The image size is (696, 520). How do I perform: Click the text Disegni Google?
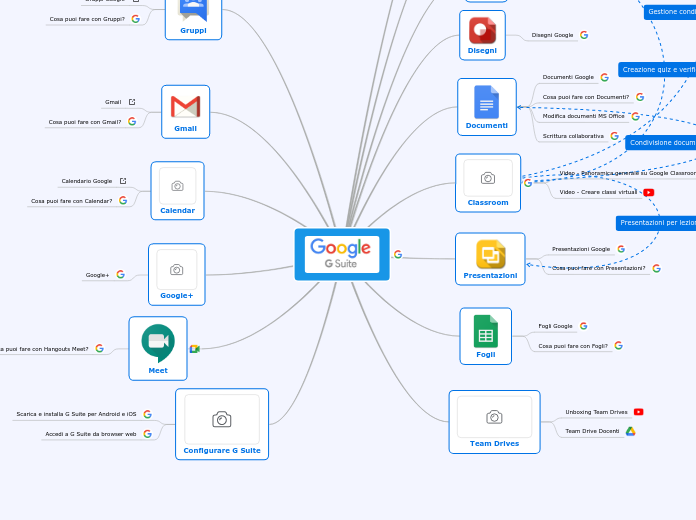[x=552, y=35]
